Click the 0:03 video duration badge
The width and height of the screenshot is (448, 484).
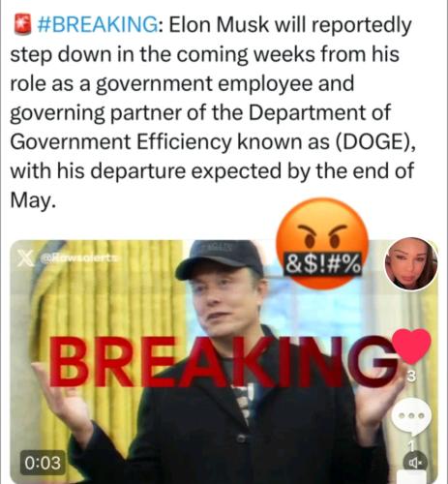(43, 463)
